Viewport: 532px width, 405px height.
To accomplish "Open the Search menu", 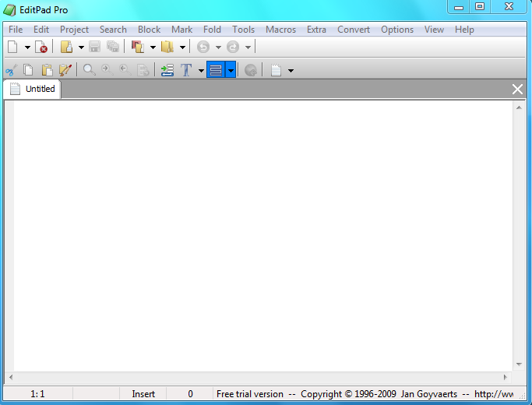I will [x=113, y=30].
